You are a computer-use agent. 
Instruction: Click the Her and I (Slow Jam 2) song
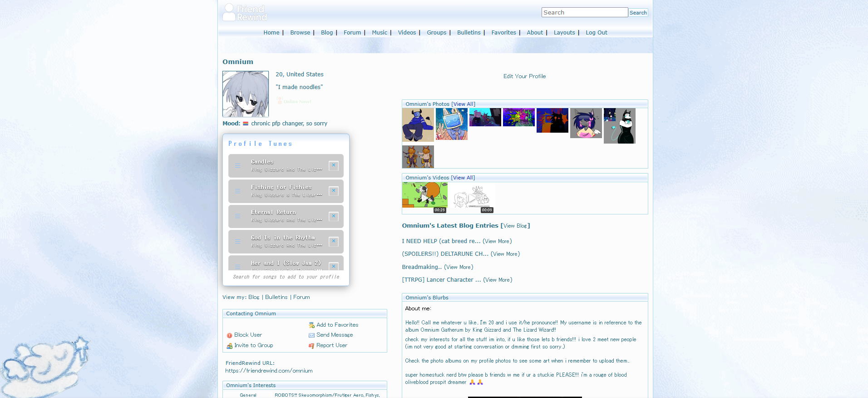coord(286,264)
